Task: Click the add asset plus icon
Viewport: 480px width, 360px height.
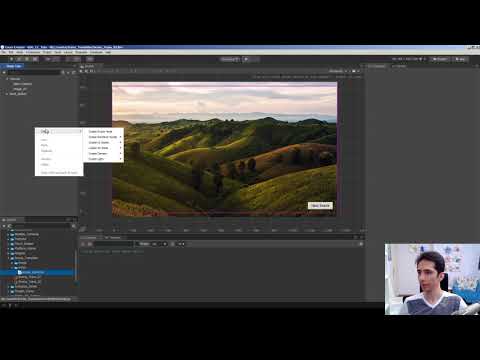Action: click(4, 226)
